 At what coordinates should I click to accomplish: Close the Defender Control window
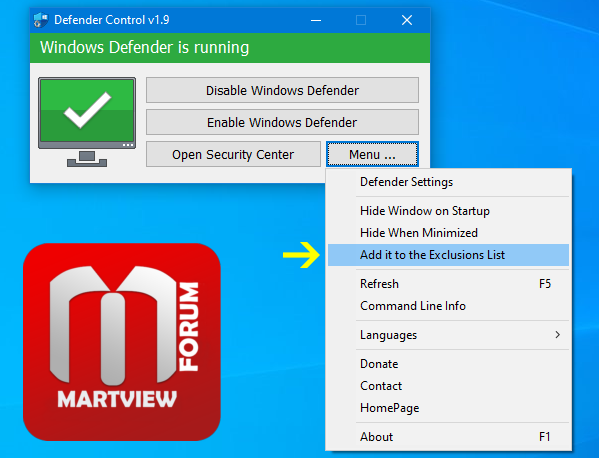click(x=407, y=20)
